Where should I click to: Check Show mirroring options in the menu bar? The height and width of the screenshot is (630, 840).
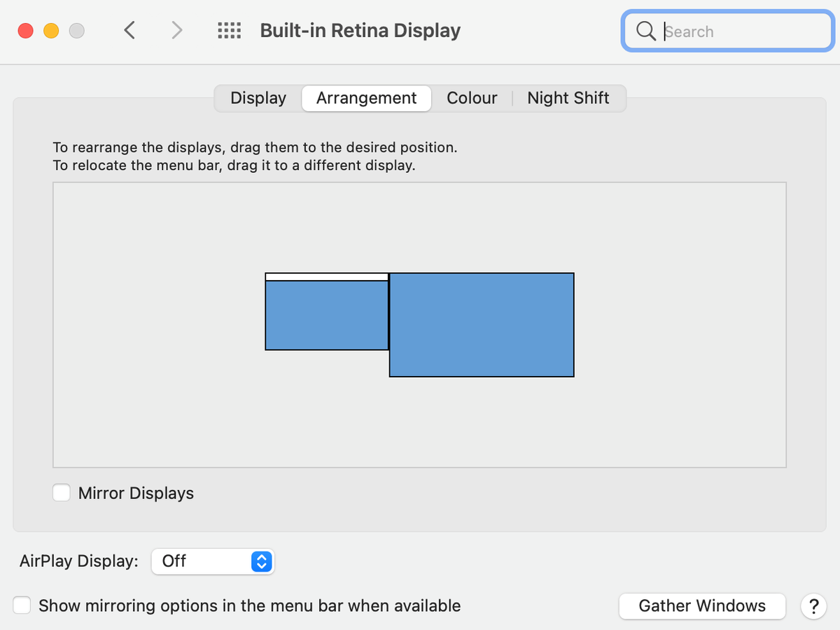tap(21, 605)
